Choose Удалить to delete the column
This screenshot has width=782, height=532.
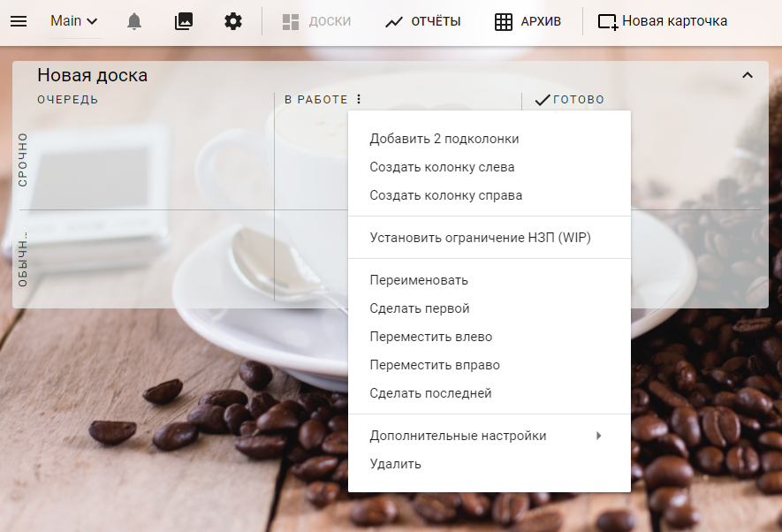click(490, 464)
